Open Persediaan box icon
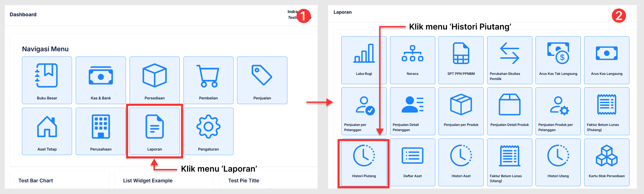The width and height of the screenshot is (644, 194). tap(155, 76)
